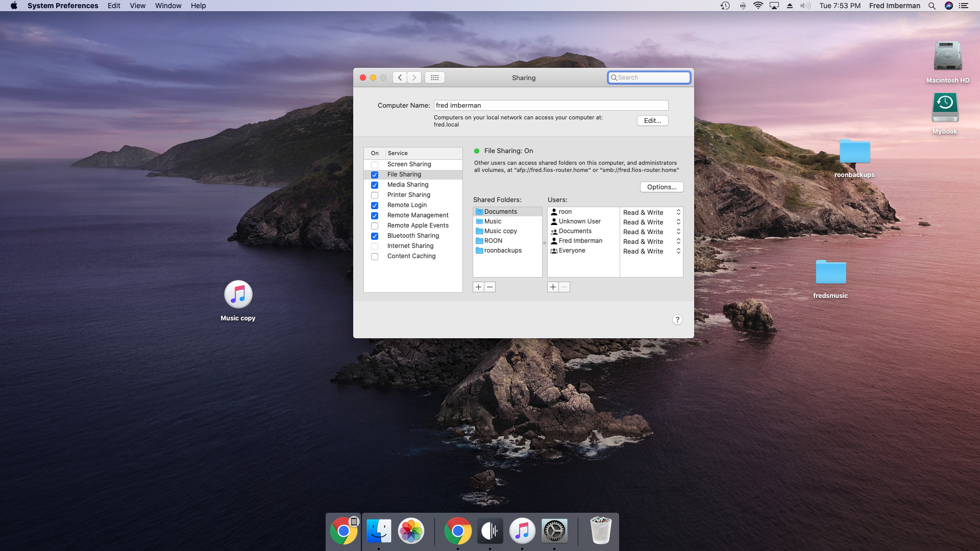Image resolution: width=980 pixels, height=551 pixels.
Task: Select Music copy in Shared Folders list
Action: [507, 231]
